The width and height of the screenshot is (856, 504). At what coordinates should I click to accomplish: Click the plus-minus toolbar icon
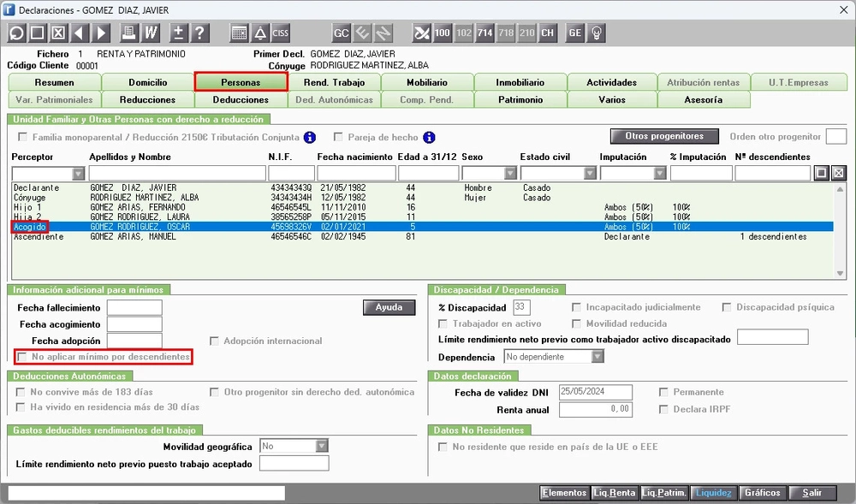coord(179,33)
